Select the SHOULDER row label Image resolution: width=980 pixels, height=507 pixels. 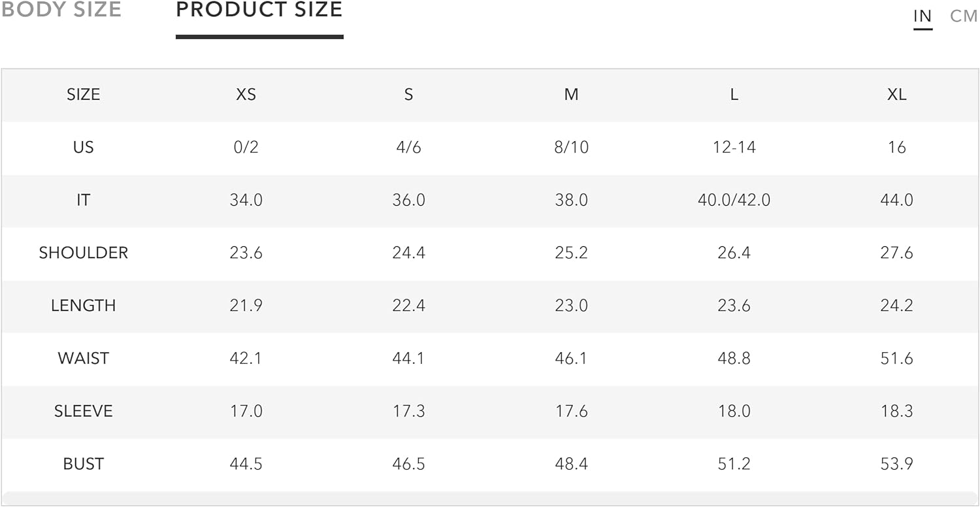[x=83, y=253]
